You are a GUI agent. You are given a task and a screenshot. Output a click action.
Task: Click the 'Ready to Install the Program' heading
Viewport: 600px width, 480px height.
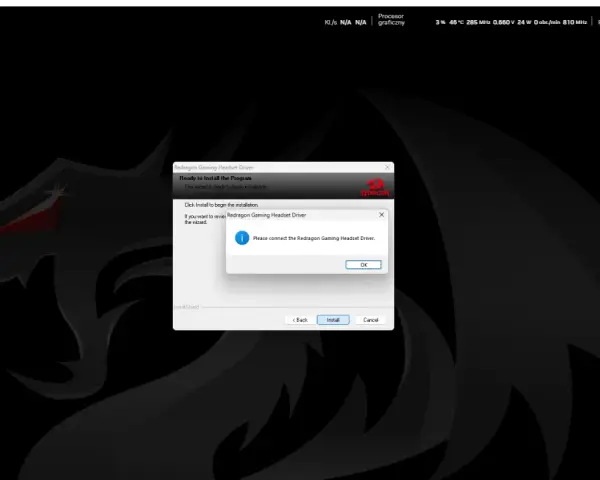[x=215, y=178]
